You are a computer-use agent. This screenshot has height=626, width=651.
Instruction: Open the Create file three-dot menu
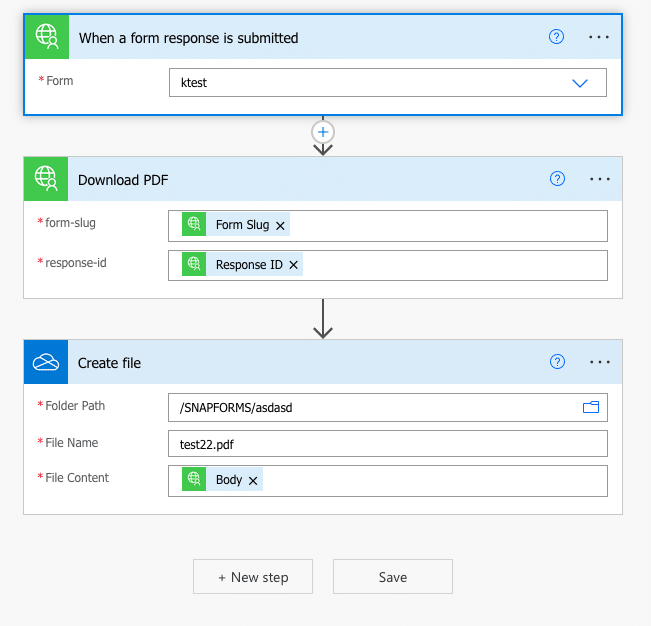[x=600, y=362]
